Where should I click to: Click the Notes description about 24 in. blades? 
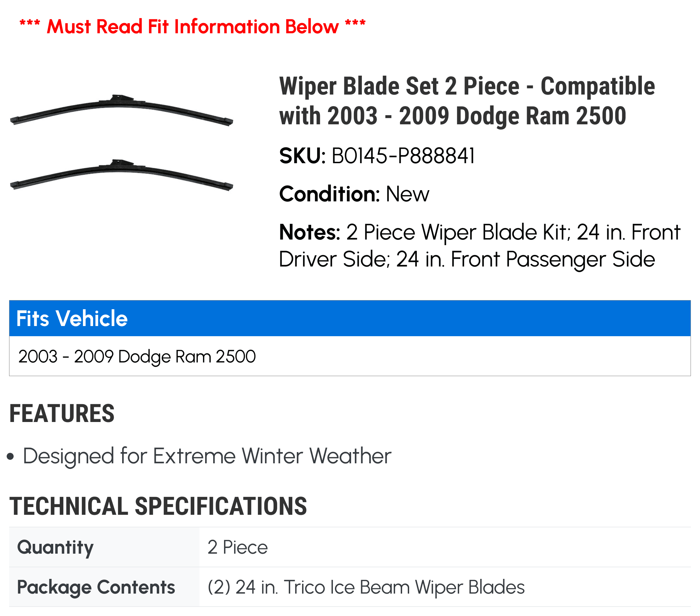pyautogui.click(x=479, y=245)
